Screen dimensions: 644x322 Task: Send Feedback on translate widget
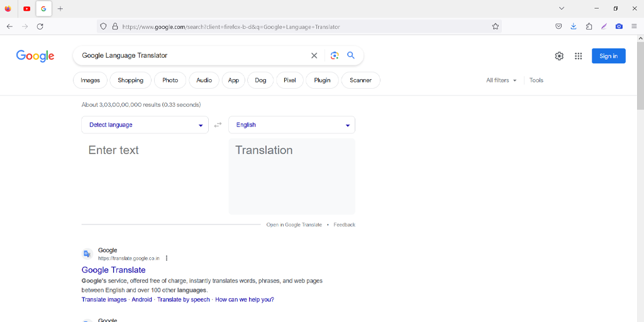coord(344,225)
